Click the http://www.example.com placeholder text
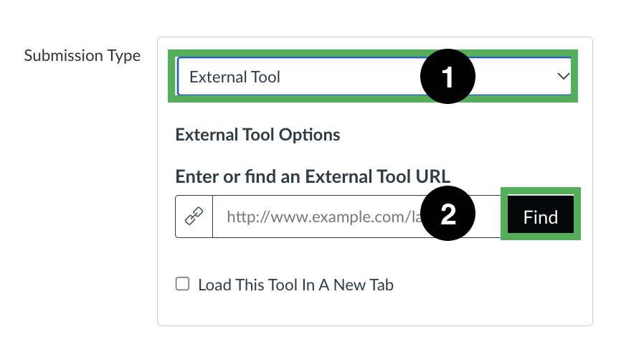Image resolution: width=644 pixels, height=347 pixels. click(324, 217)
